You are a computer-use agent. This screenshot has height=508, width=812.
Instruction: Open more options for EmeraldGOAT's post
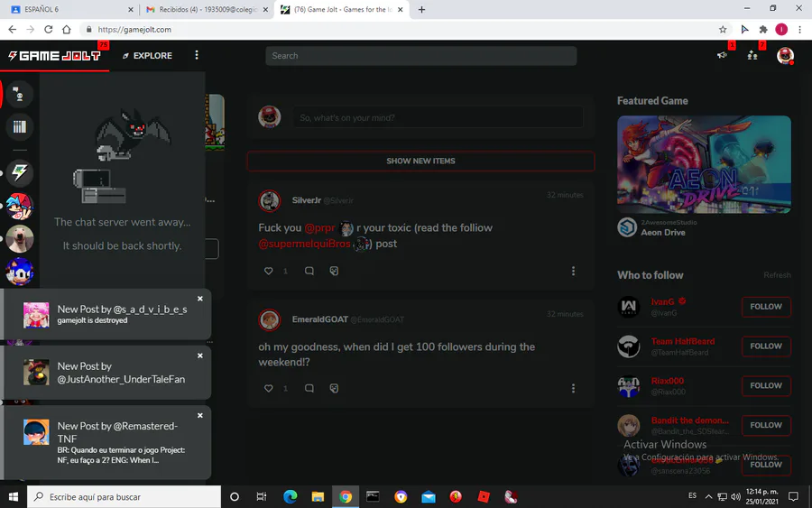point(573,388)
